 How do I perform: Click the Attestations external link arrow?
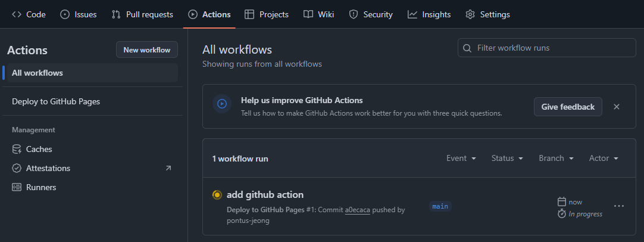point(168,168)
